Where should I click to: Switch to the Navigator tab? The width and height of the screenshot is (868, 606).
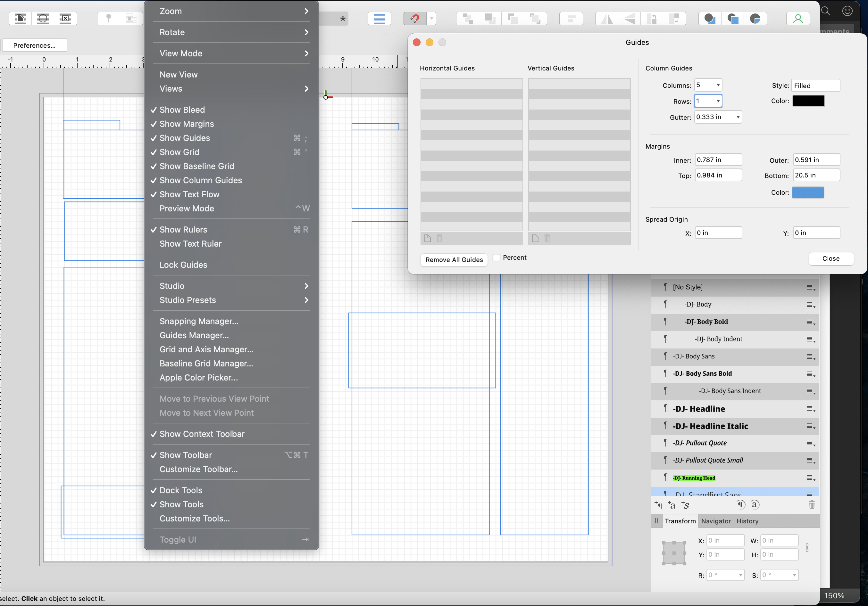point(716,521)
